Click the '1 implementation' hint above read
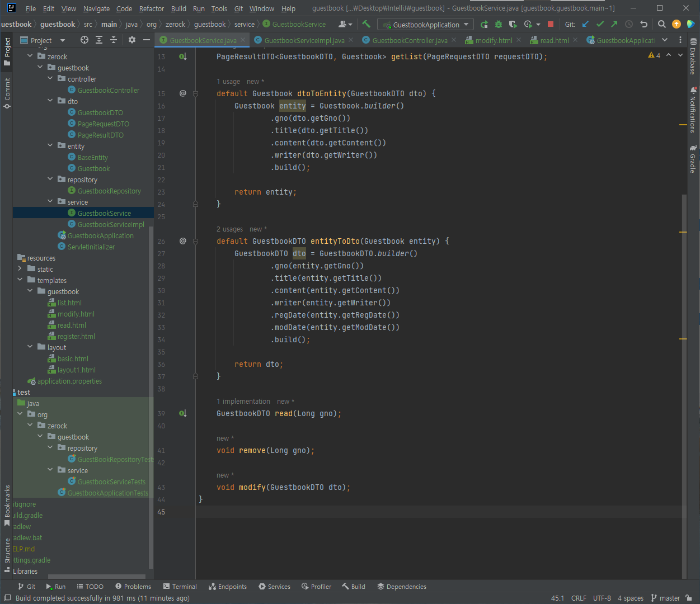This screenshot has height=604, width=700. tap(243, 401)
